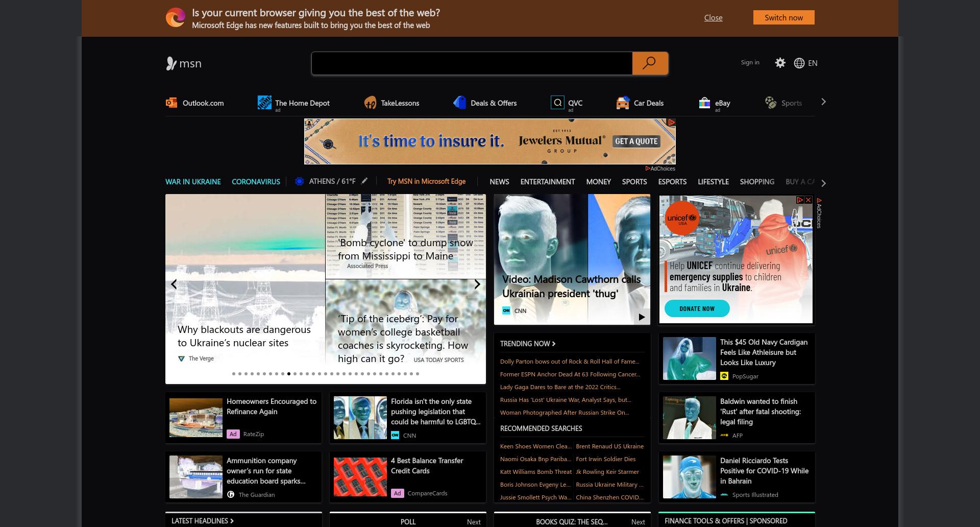The image size is (980, 527).
Task: Open the eBay shopping bag icon
Action: click(704, 103)
